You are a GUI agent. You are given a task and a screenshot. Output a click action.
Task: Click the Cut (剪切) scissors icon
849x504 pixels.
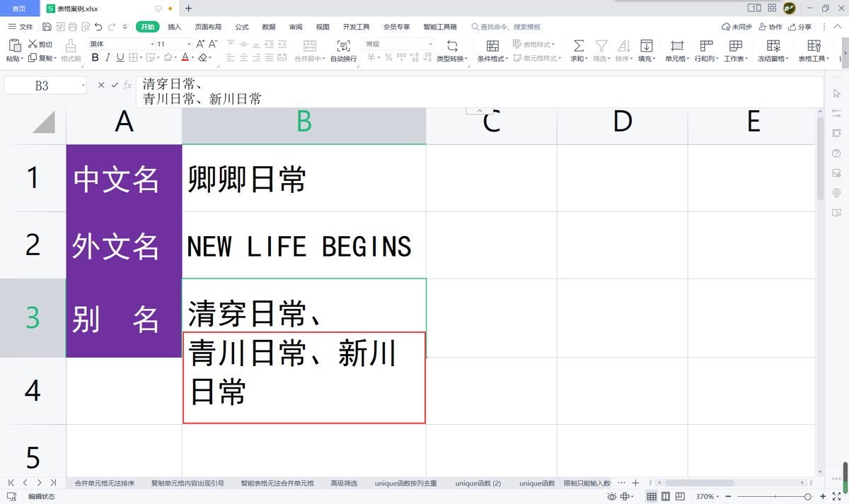[33, 45]
